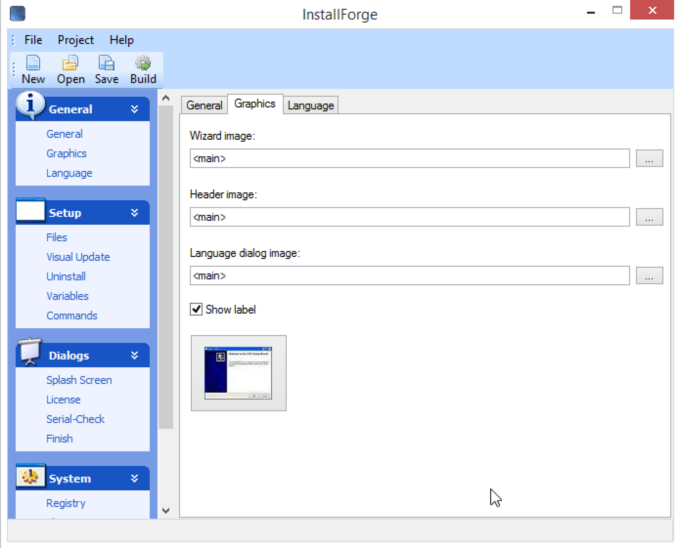Click the Wizard image input field
Image resolution: width=680 pixels, height=548 pixels.
[410, 158]
